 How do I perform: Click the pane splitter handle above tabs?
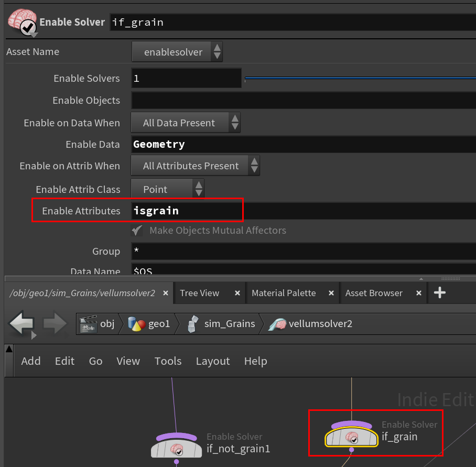point(450,278)
